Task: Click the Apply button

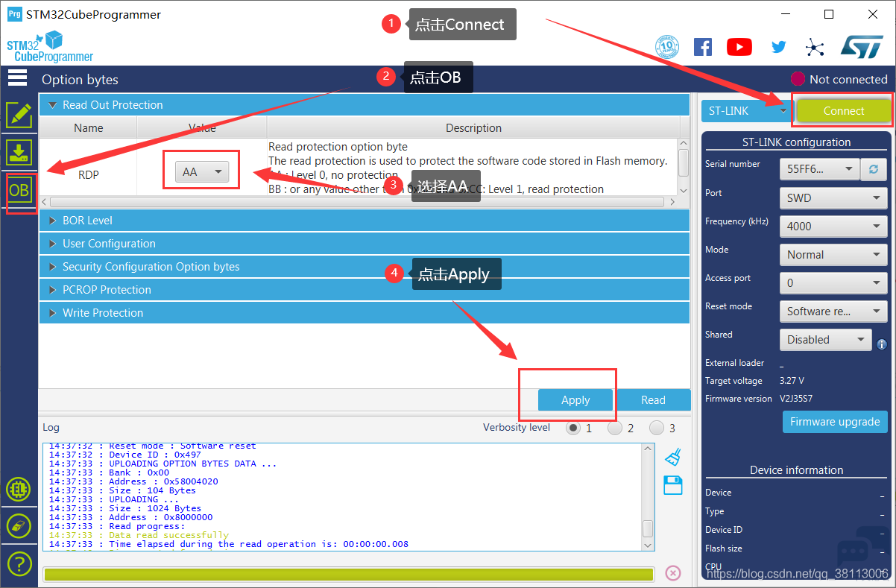Action: click(x=575, y=400)
